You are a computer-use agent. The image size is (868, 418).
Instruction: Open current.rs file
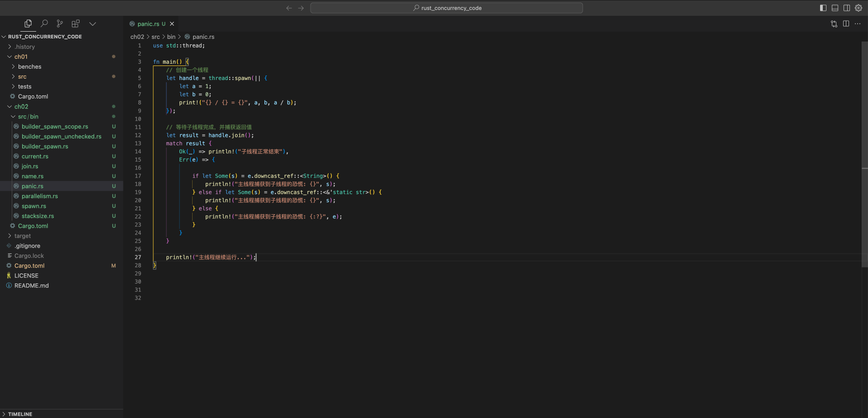61,156
